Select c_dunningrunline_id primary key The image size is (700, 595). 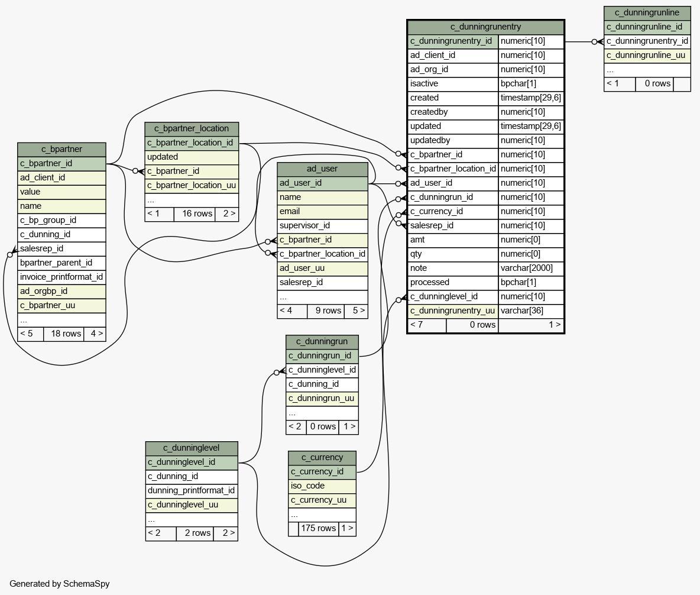pos(647,27)
